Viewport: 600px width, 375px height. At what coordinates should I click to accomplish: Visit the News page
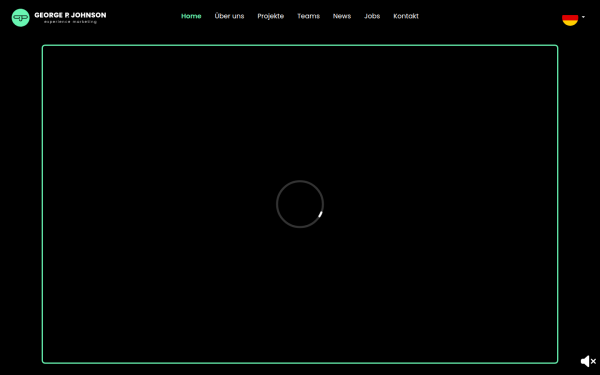342,16
